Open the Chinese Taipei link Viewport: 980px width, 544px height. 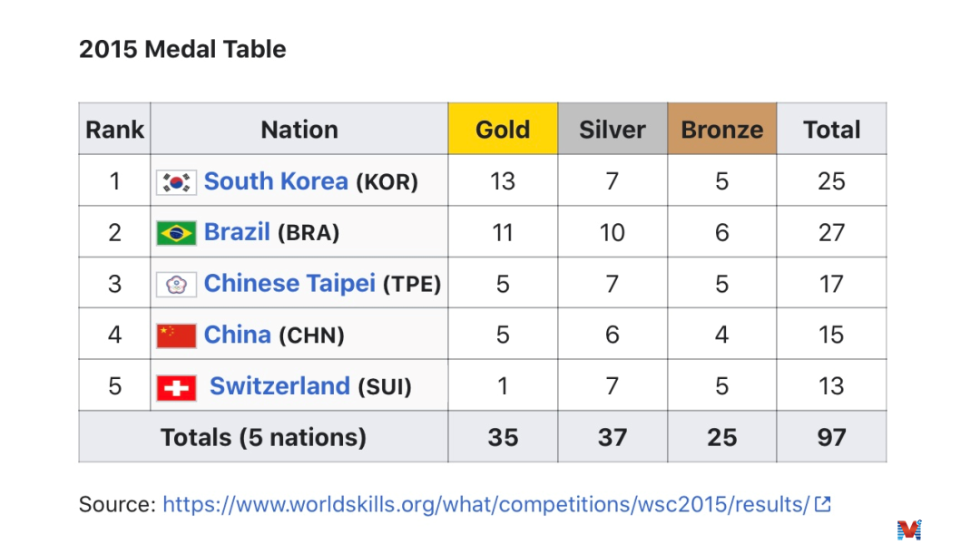tap(289, 284)
